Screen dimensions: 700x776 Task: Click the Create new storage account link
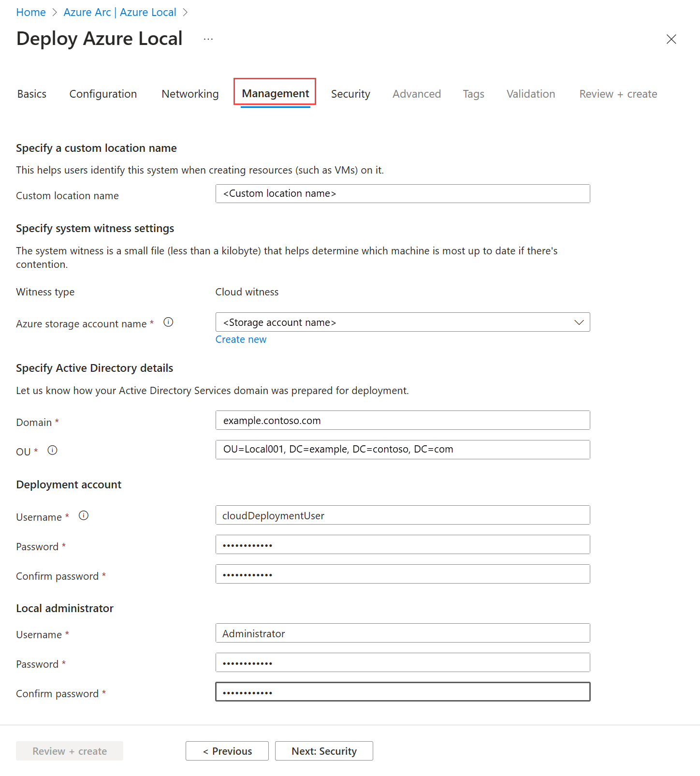point(241,339)
